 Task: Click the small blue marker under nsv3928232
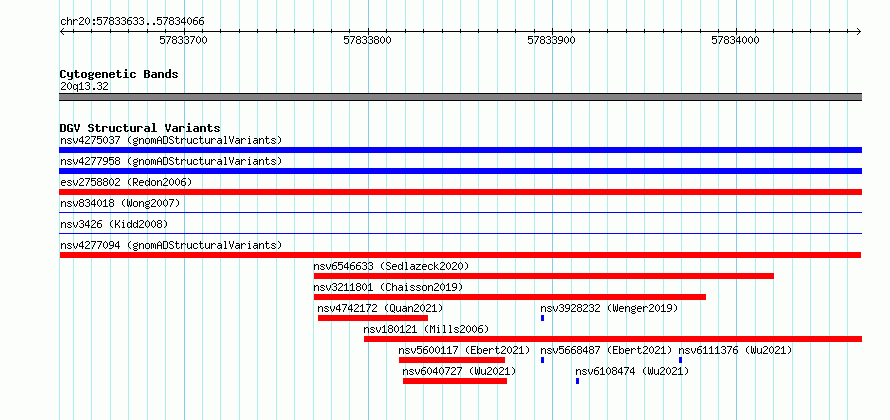click(x=543, y=318)
